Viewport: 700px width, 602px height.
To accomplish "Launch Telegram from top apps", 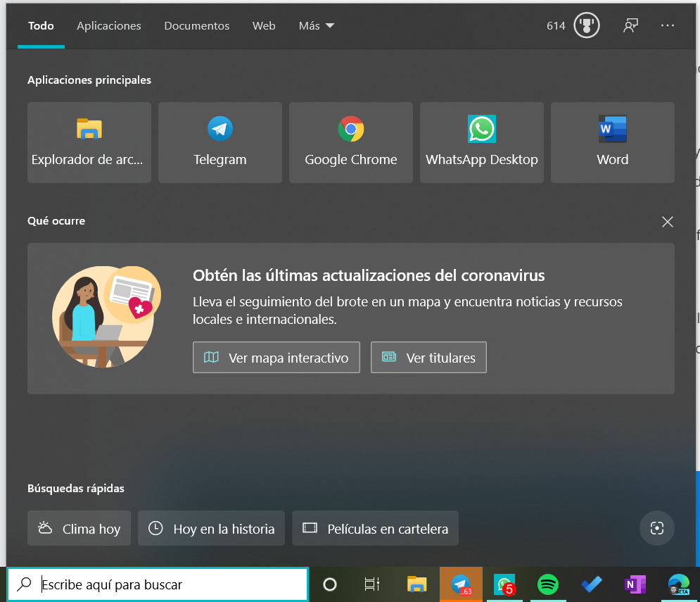I will coord(220,142).
